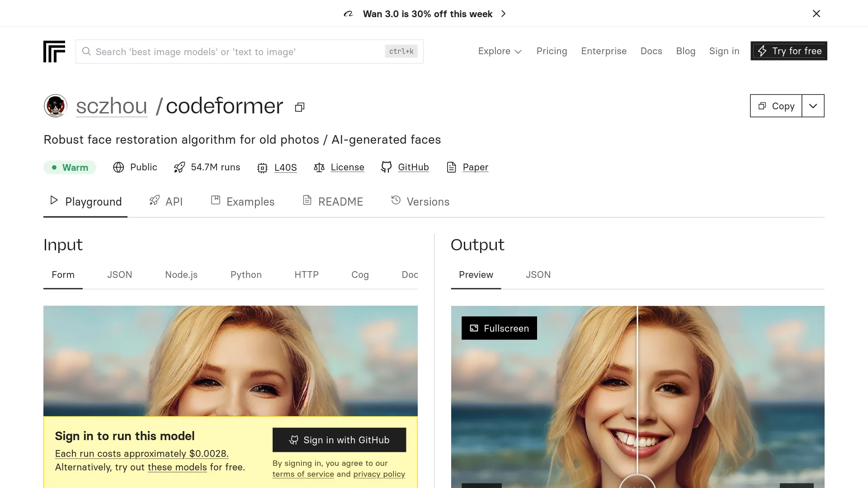Click the input image thumbnail
Image resolution: width=868 pixels, height=488 pixels.
pos(231,361)
